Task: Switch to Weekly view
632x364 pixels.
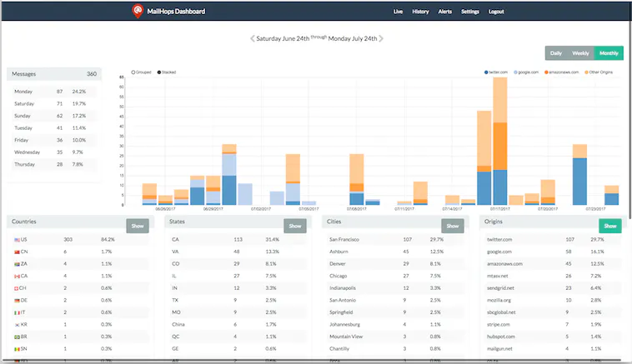Action: pos(580,53)
